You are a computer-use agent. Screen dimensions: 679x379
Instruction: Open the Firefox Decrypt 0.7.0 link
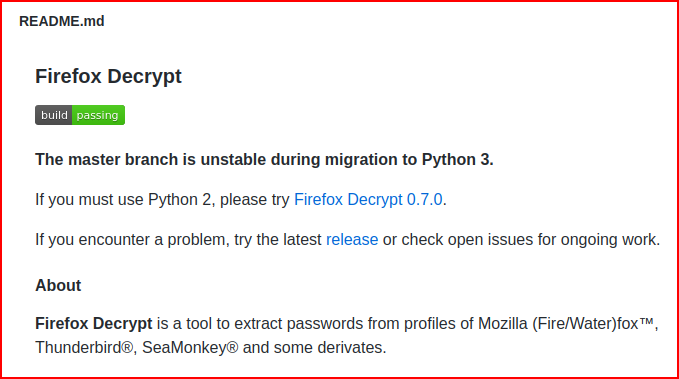coord(368,200)
